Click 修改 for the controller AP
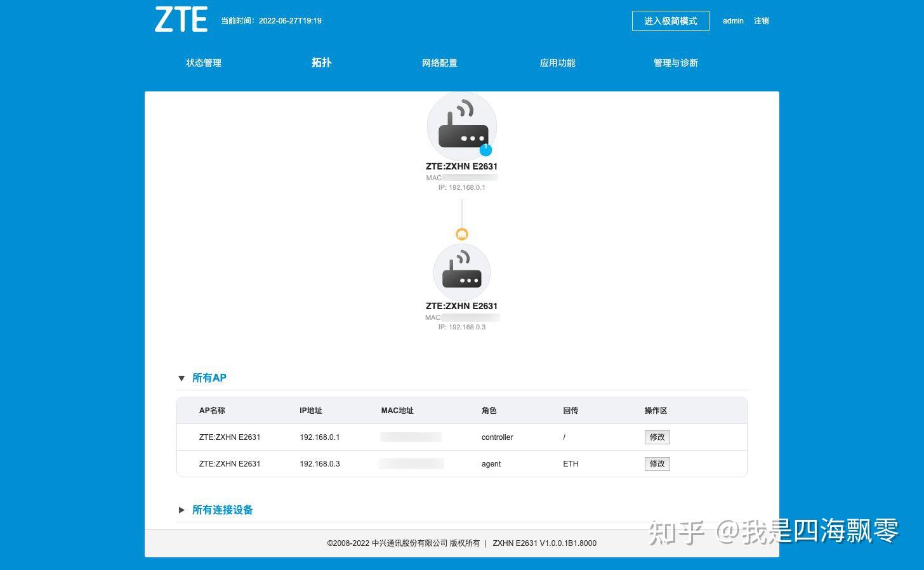This screenshot has width=924, height=570. click(x=657, y=437)
